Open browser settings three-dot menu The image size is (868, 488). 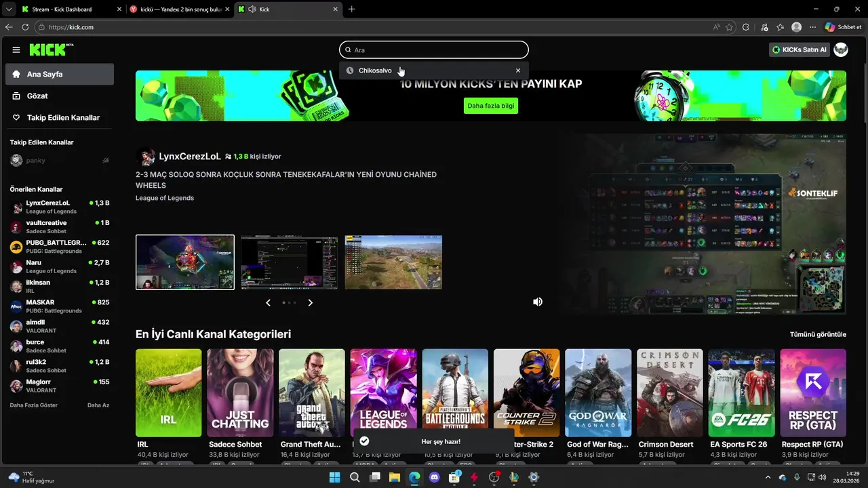point(813,27)
